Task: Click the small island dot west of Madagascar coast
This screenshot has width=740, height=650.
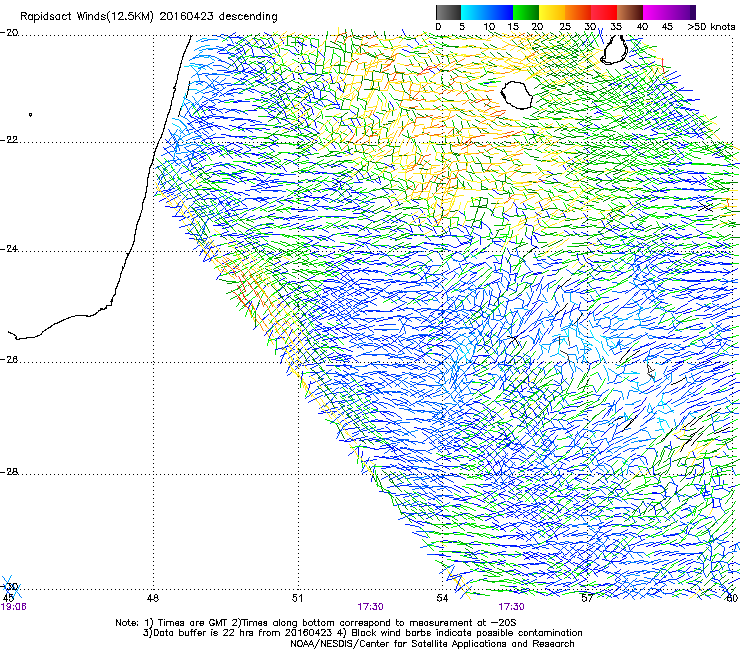Action: pyautogui.click(x=31, y=114)
